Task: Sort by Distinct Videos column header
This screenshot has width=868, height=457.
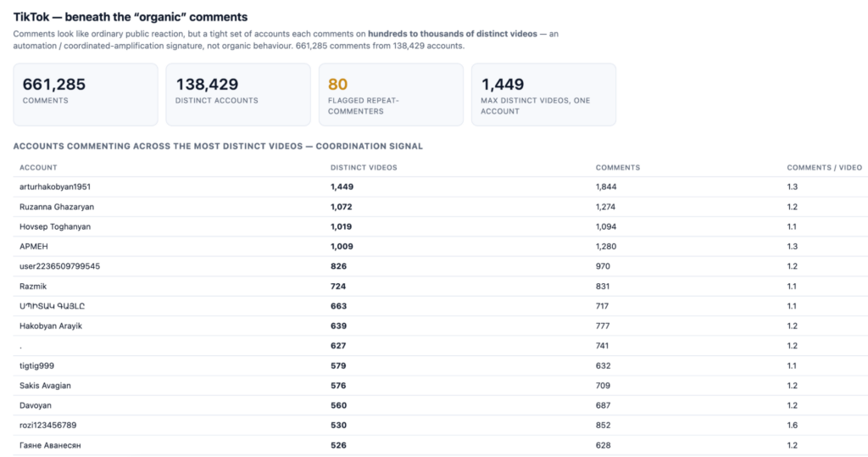Action: pyautogui.click(x=364, y=167)
